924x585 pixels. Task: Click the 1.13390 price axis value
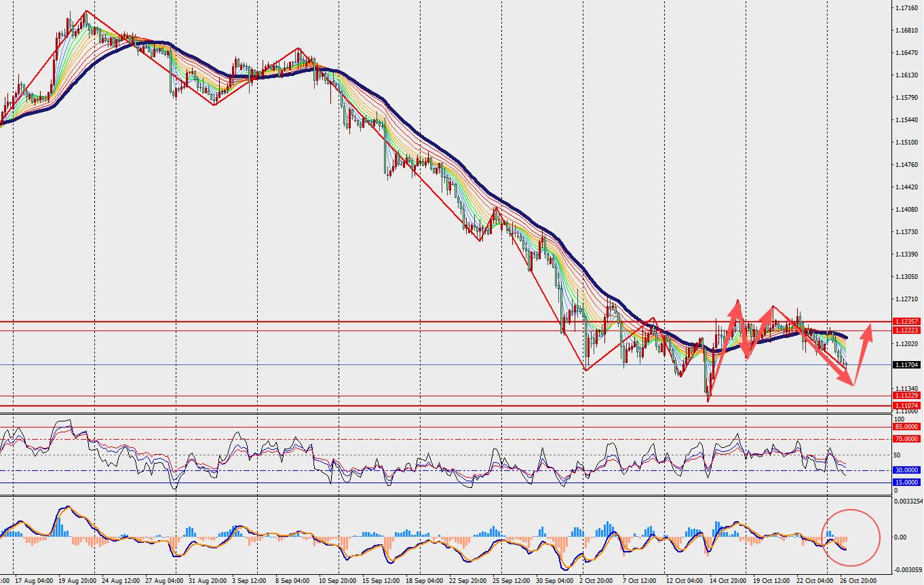(x=907, y=254)
